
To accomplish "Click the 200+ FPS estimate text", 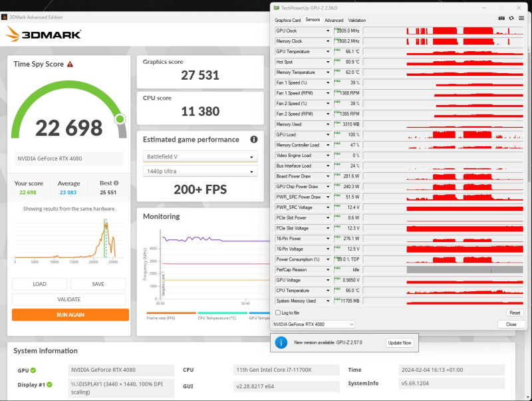I will tap(200, 190).
